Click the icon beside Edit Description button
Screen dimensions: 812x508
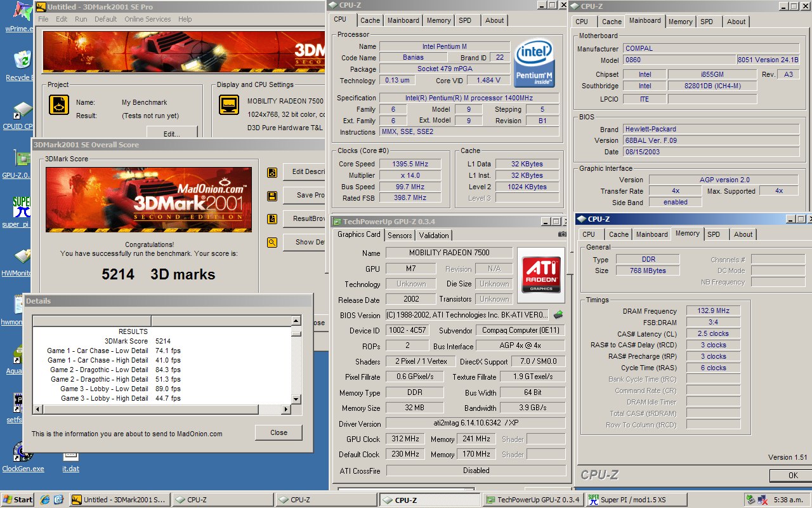pos(272,171)
